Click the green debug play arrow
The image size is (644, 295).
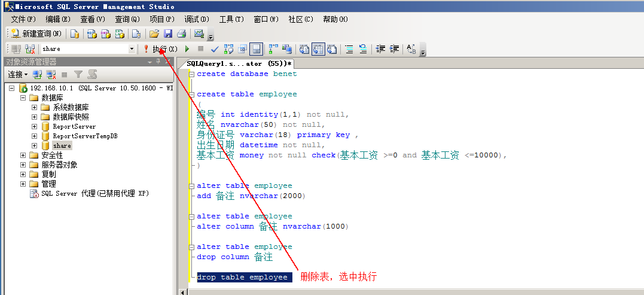coord(187,49)
